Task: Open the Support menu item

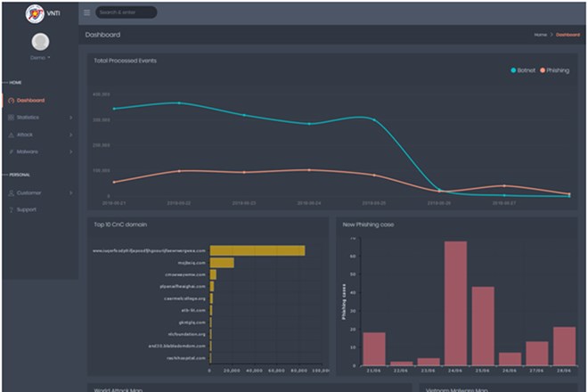Action: 27,209
